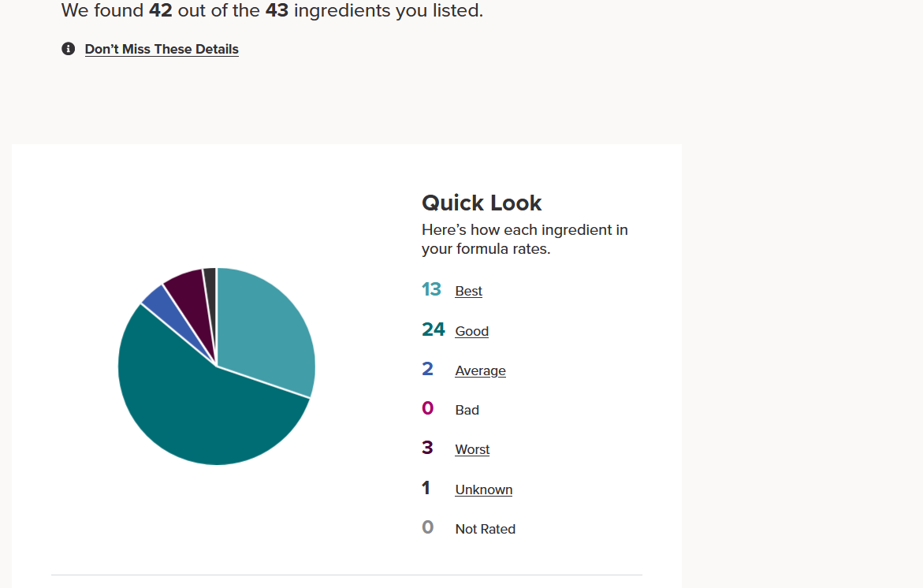Open the Best ingredients link
The width and height of the screenshot is (923, 588).
[468, 291]
